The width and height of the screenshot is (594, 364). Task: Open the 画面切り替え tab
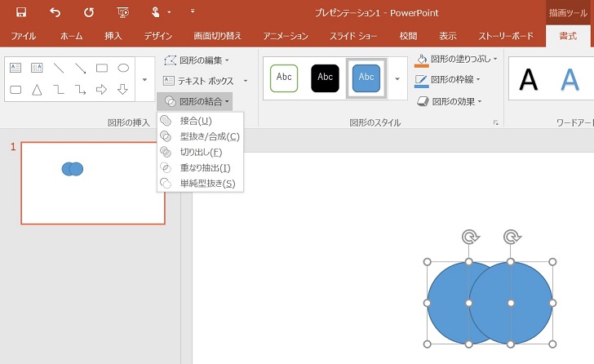tap(217, 36)
